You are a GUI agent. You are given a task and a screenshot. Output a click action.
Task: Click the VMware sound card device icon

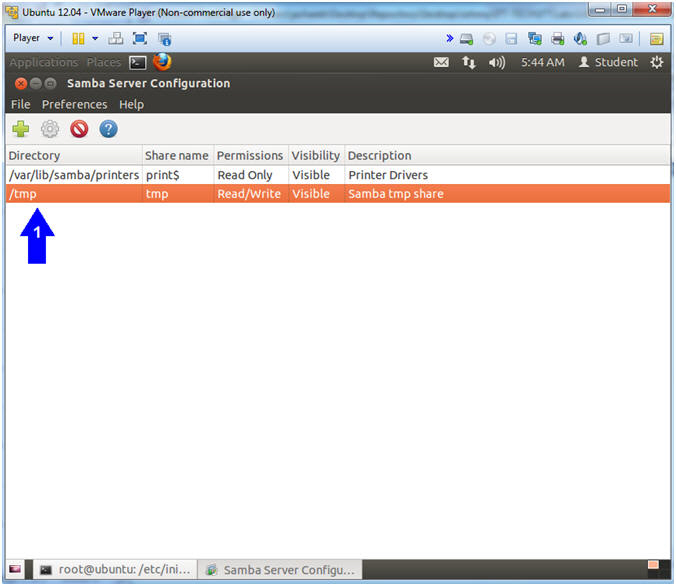click(580, 39)
